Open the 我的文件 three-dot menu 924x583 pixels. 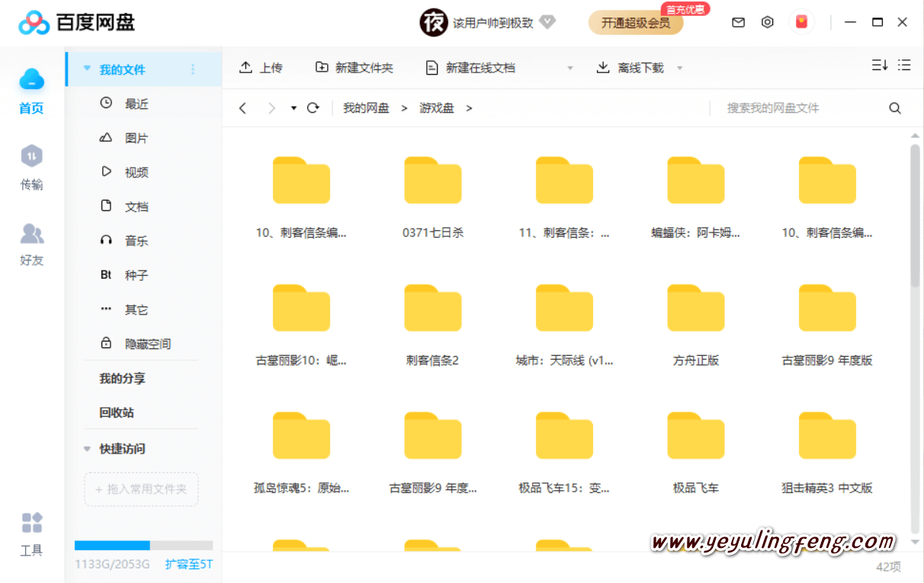click(x=193, y=69)
